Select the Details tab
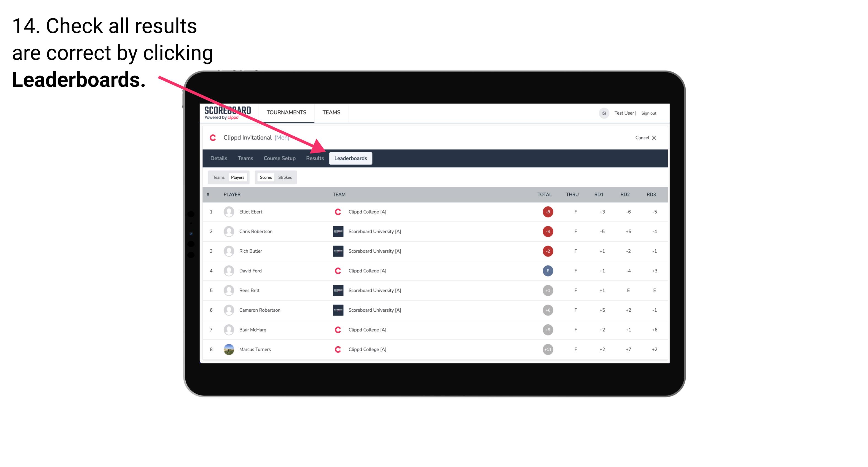The height and width of the screenshot is (467, 868). [x=218, y=158]
